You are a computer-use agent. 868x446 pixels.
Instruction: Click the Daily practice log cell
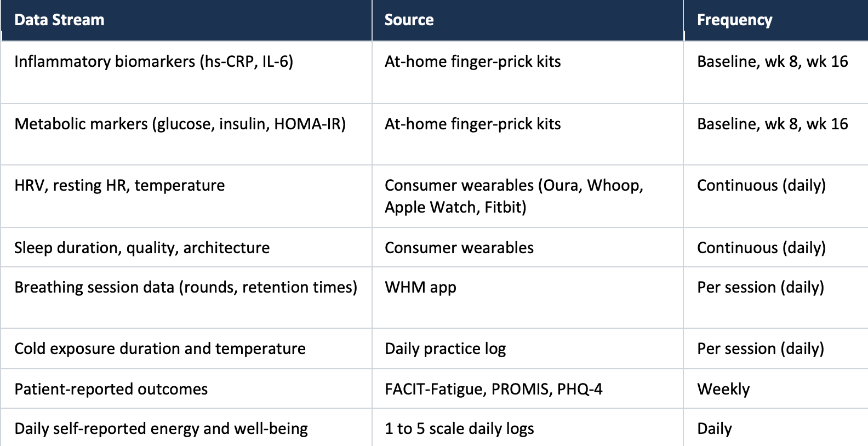445,348
